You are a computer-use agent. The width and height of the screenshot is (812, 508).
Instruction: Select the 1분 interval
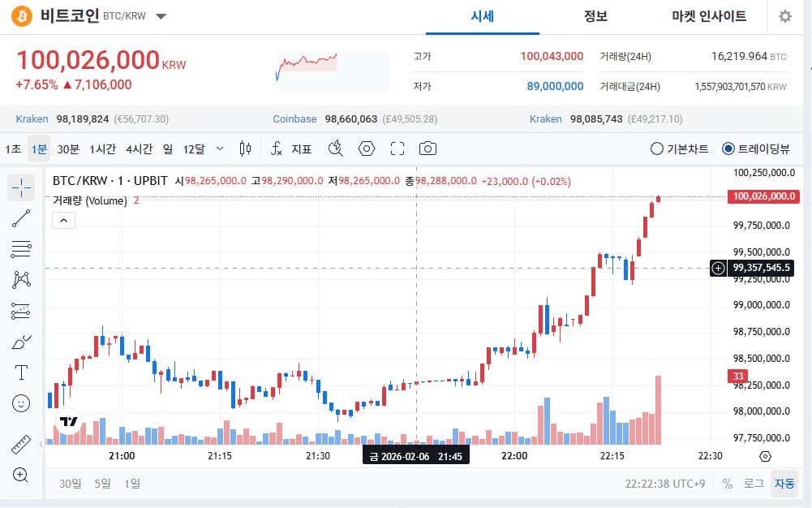click(39, 149)
